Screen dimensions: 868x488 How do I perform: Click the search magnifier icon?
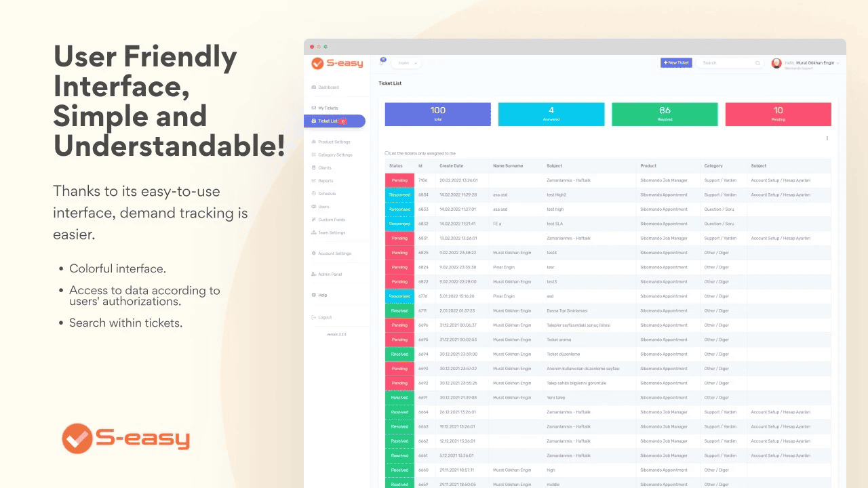757,63
